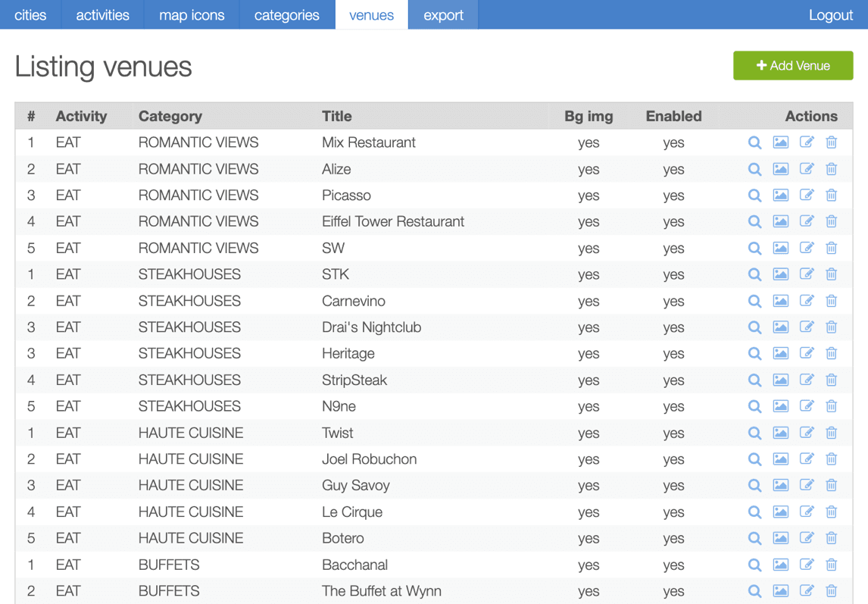
Task: Edit the N9ne venue
Action: [x=807, y=406]
